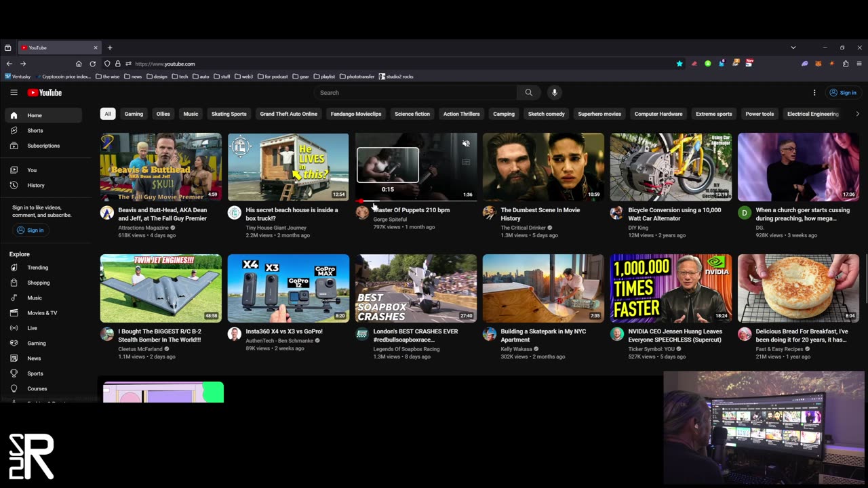
Task: Open "Building a Skatepark in my NYC Apartment" title
Action: 543,335
